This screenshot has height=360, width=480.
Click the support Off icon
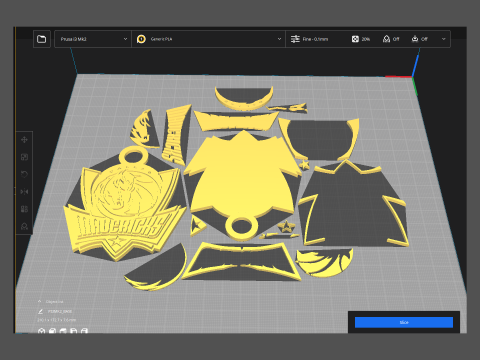386,39
